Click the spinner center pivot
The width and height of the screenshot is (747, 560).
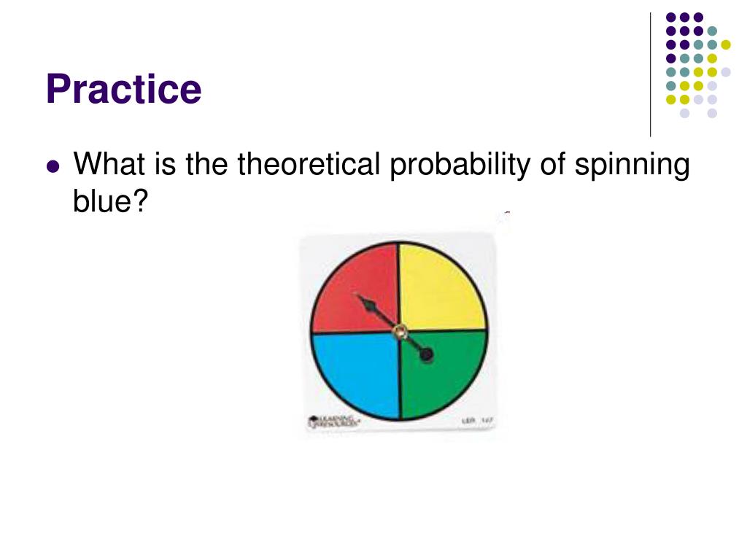[x=400, y=331]
